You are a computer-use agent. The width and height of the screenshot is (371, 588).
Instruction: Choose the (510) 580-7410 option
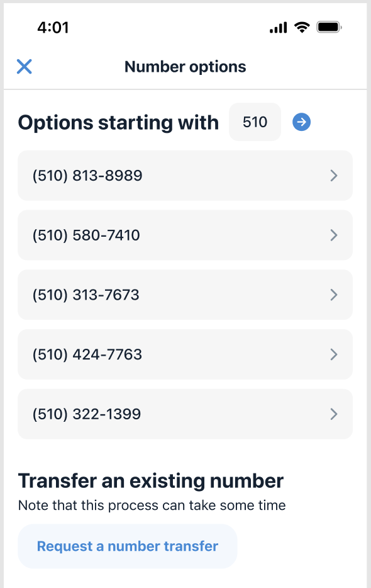[185, 235]
